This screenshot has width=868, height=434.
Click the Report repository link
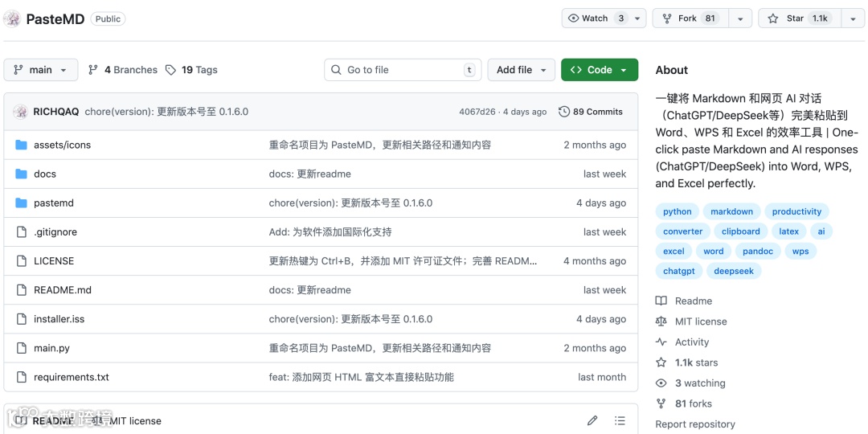tap(695, 424)
